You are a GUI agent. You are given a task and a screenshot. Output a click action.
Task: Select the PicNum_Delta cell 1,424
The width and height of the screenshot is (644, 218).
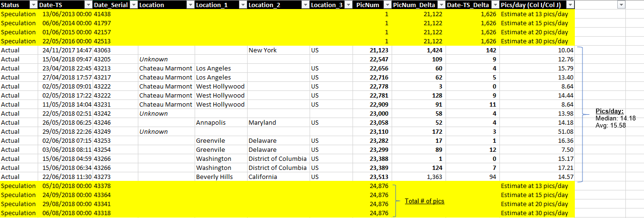[418, 50]
